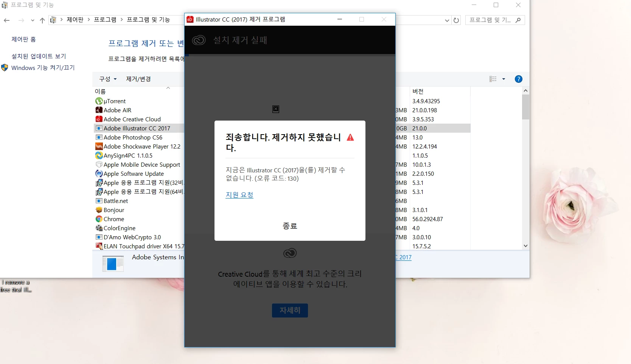Click the red warning triangle icon

point(350,137)
